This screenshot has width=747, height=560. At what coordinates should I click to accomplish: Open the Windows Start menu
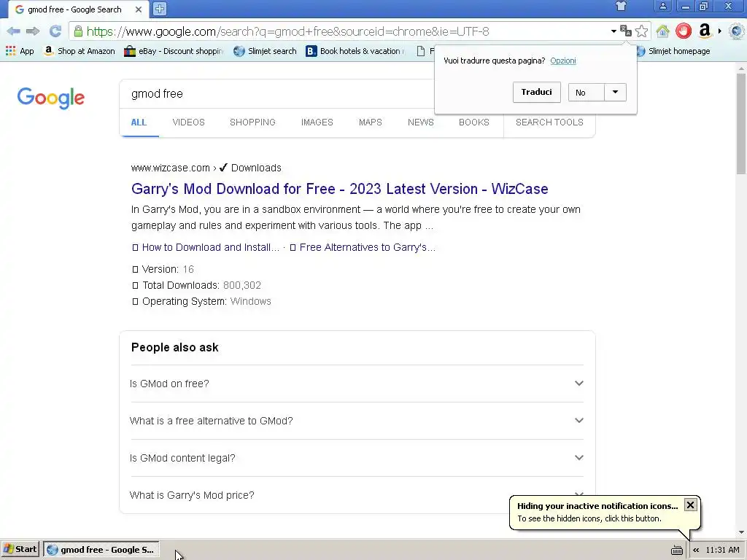coord(20,549)
